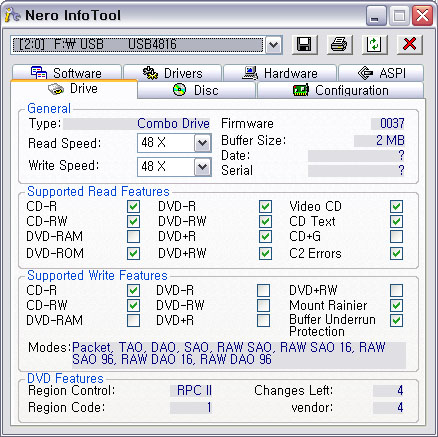Click the Print icon
The width and height of the screenshot is (438, 437).
pyautogui.click(x=339, y=44)
